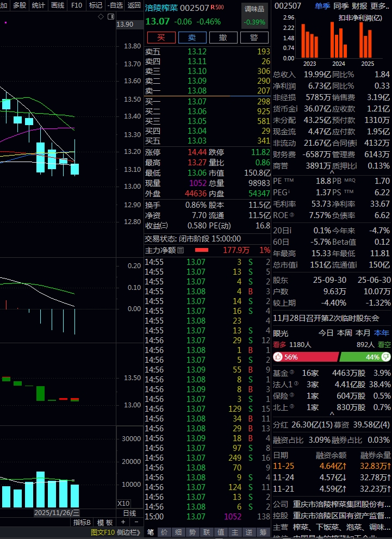Switch to the 联 linked tab
The width and height of the screenshot is (392, 539).
[207, 532]
